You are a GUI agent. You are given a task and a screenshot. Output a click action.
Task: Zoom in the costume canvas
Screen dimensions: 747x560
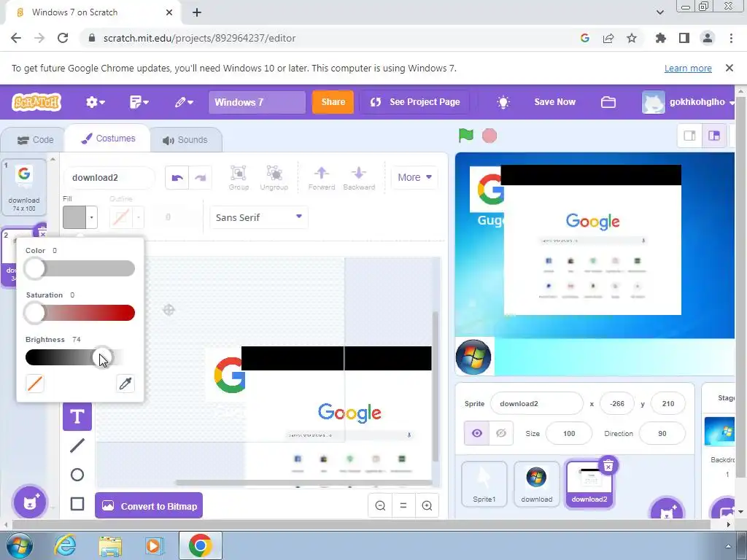[x=427, y=506]
